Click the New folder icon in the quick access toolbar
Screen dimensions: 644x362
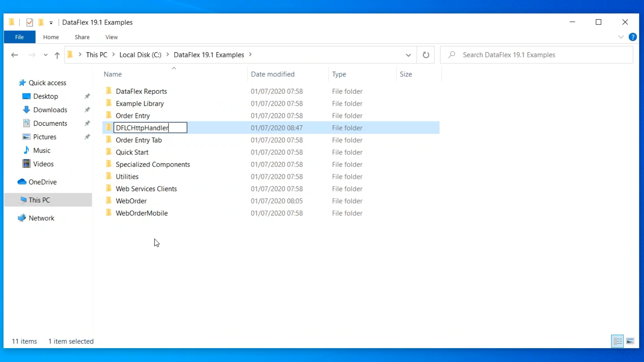pos(41,22)
